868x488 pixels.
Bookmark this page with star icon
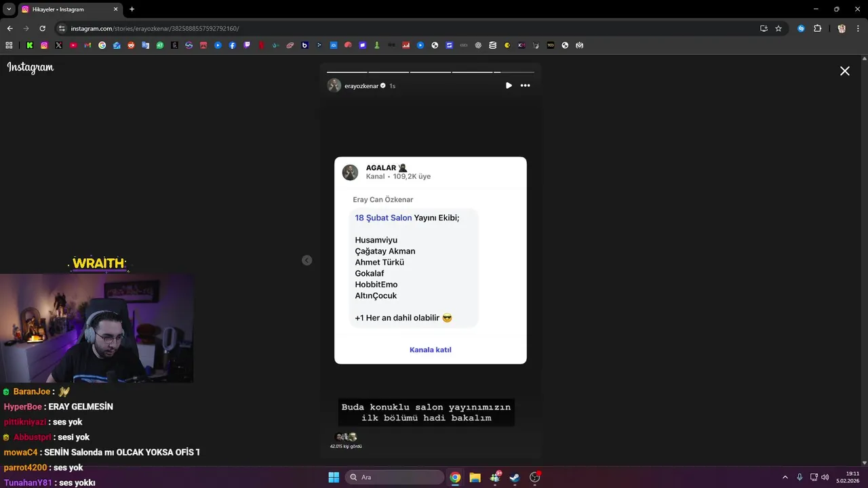778,28
